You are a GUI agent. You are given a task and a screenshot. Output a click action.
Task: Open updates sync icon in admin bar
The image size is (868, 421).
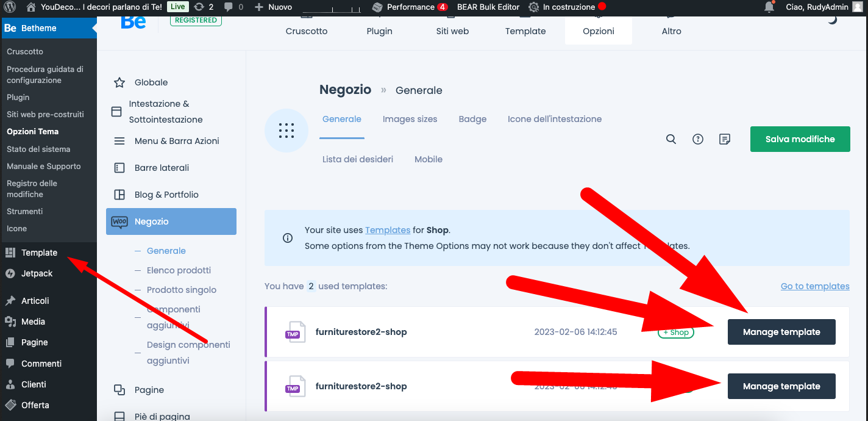pyautogui.click(x=199, y=7)
